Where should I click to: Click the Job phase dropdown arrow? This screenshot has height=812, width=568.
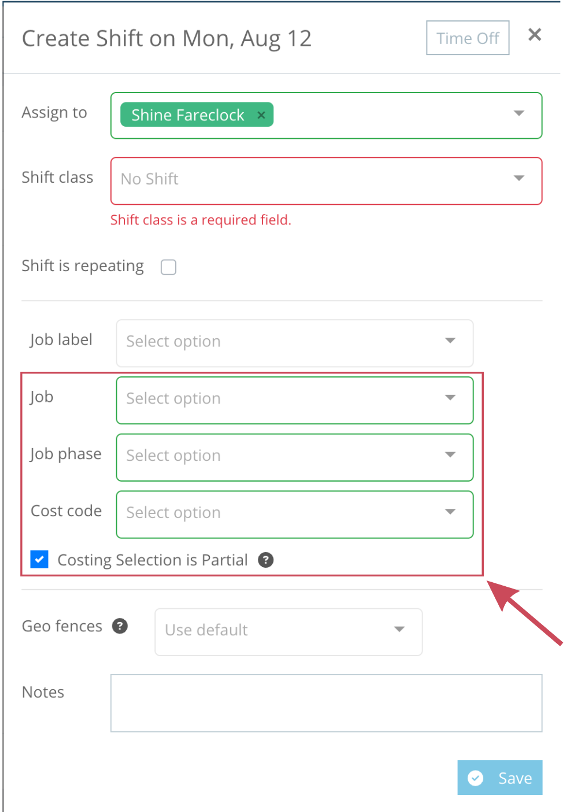pyautogui.click(x=450, y=455)
